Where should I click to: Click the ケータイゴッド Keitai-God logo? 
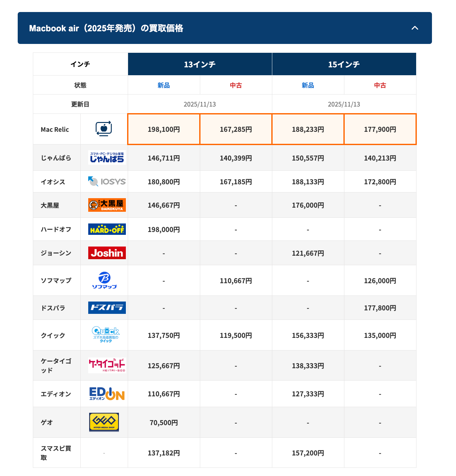(x=107, y=365)
